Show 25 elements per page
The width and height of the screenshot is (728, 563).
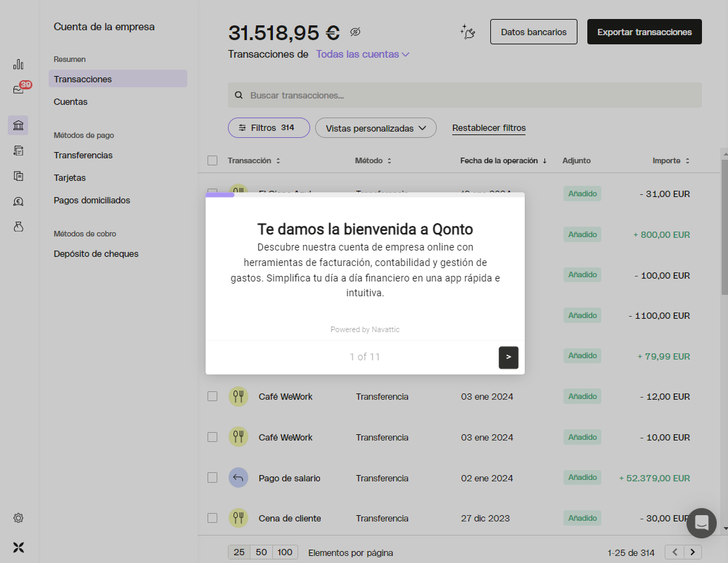click(x=239, y=552)
